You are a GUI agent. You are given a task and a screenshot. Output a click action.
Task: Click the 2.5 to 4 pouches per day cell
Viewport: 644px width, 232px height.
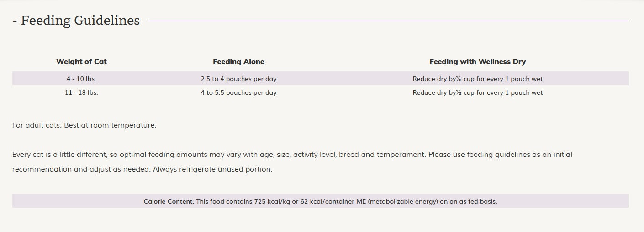coord(238,79)
